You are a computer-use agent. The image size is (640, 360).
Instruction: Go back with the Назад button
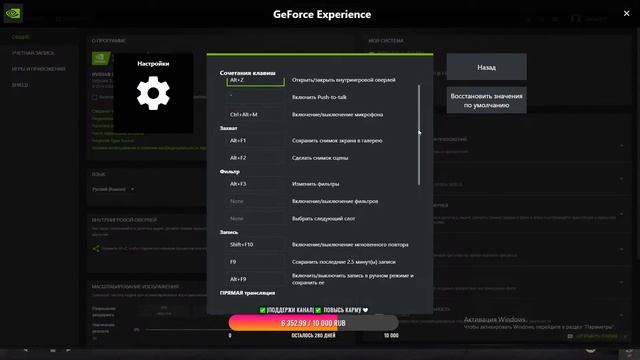pos(487,67)
